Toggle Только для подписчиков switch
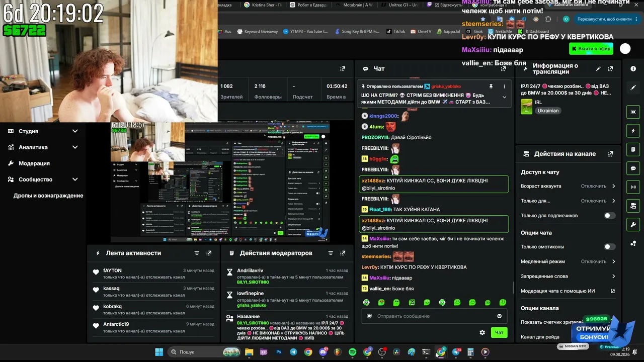 click(x=609, y=216)
